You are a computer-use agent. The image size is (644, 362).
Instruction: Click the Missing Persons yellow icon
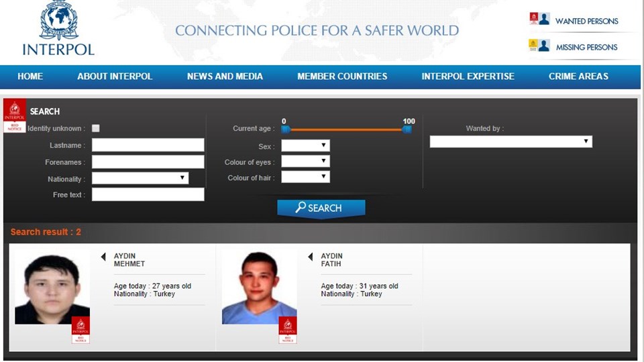click(534, 45)
